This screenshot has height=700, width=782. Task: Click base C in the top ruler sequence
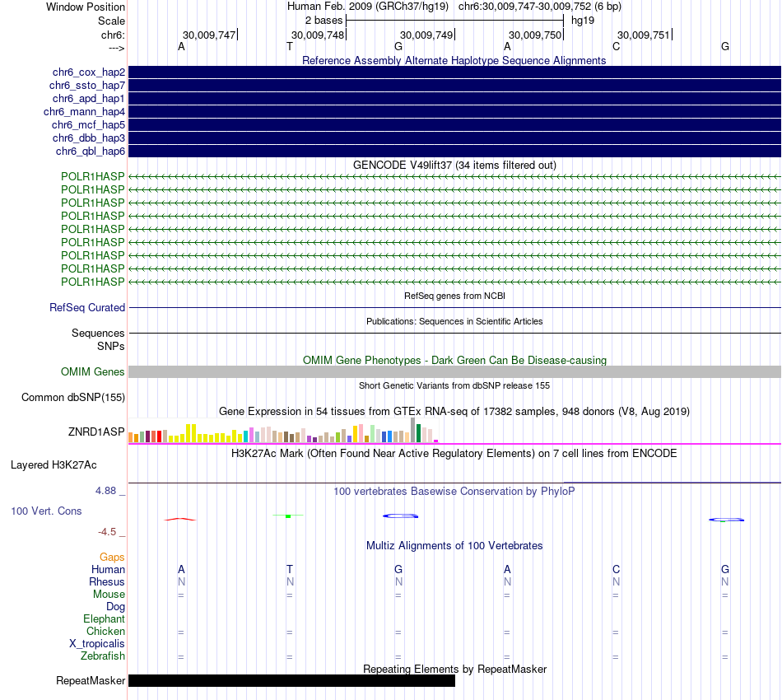(x=617, y=47)
